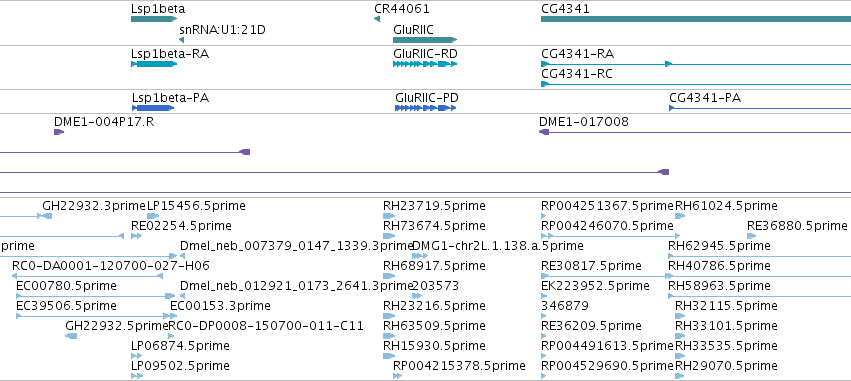851x381 pixels.
Task: Select the DME1-004P17.R purple marker
Action: (x=59, y=132)
